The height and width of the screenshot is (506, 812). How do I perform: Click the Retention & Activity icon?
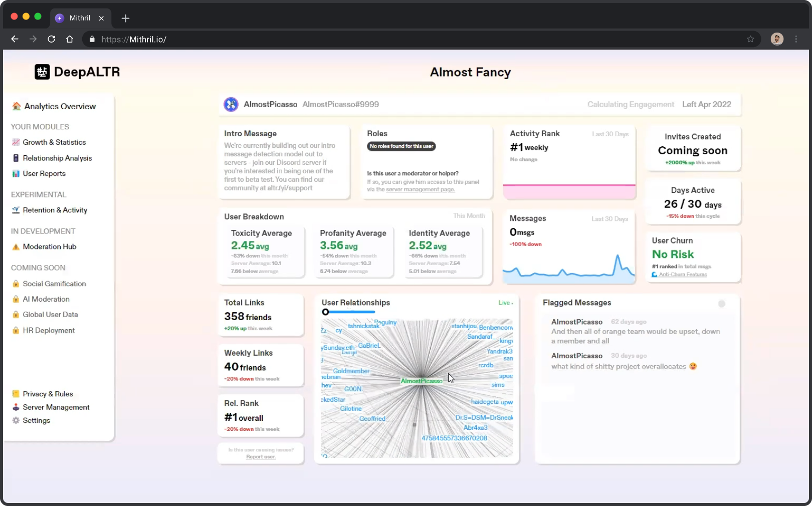tap(16, 210)
